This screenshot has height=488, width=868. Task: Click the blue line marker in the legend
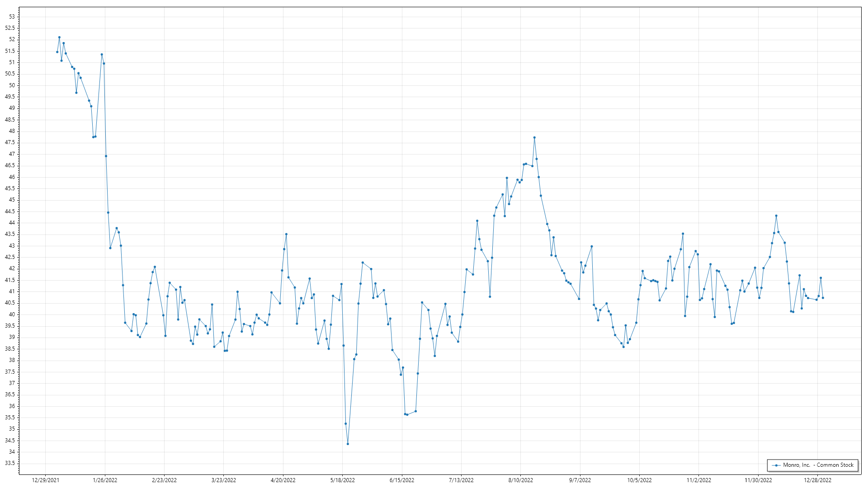coord(776,465)
